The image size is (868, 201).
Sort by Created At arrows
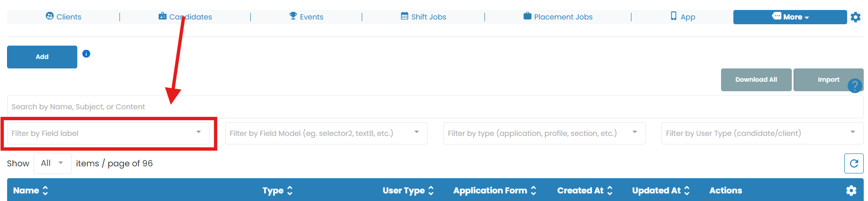pyautogui.click(x=610, y=191)
